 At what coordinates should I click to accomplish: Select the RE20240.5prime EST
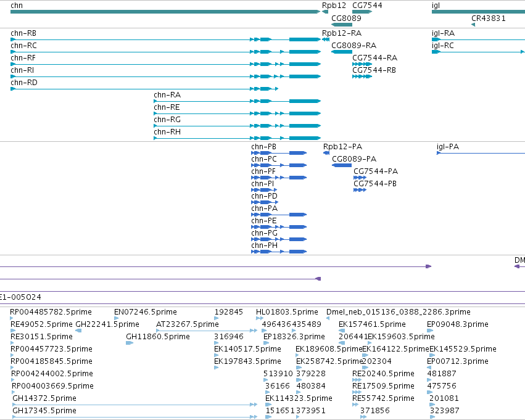357,380
